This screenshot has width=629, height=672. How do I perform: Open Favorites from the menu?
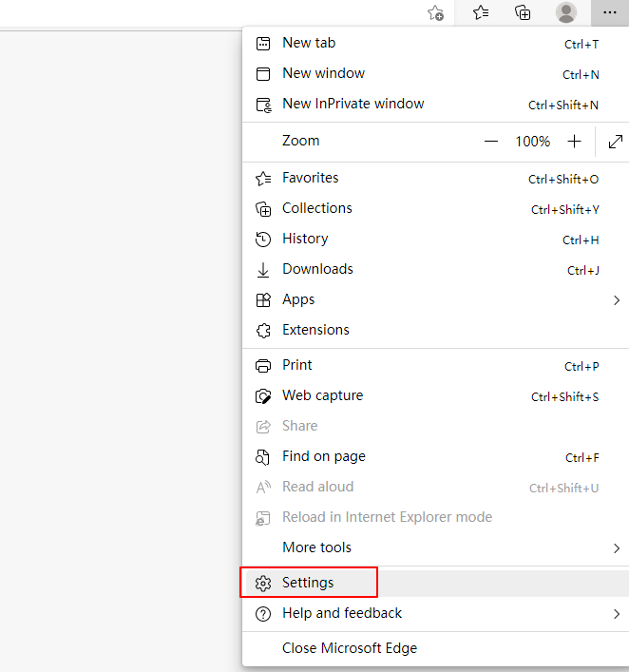435,179
